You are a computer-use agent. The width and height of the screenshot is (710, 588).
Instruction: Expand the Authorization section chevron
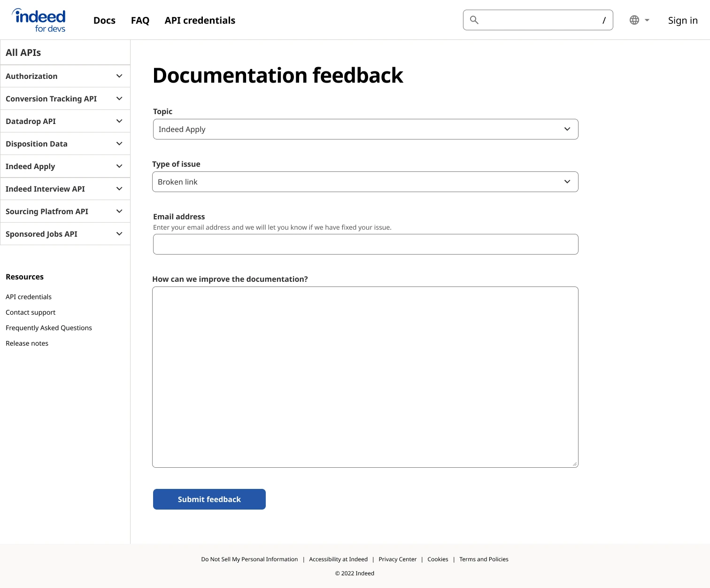point(119,76)
